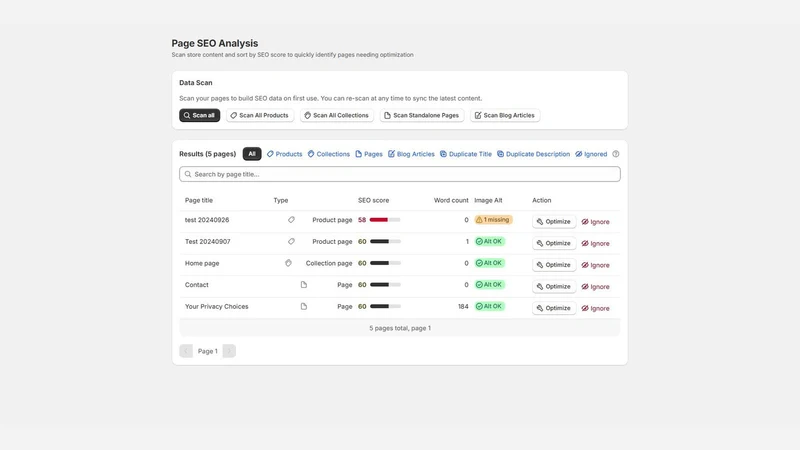Ignore the test 20240926 page
800x450 pixels.
(x=595, y=222)
